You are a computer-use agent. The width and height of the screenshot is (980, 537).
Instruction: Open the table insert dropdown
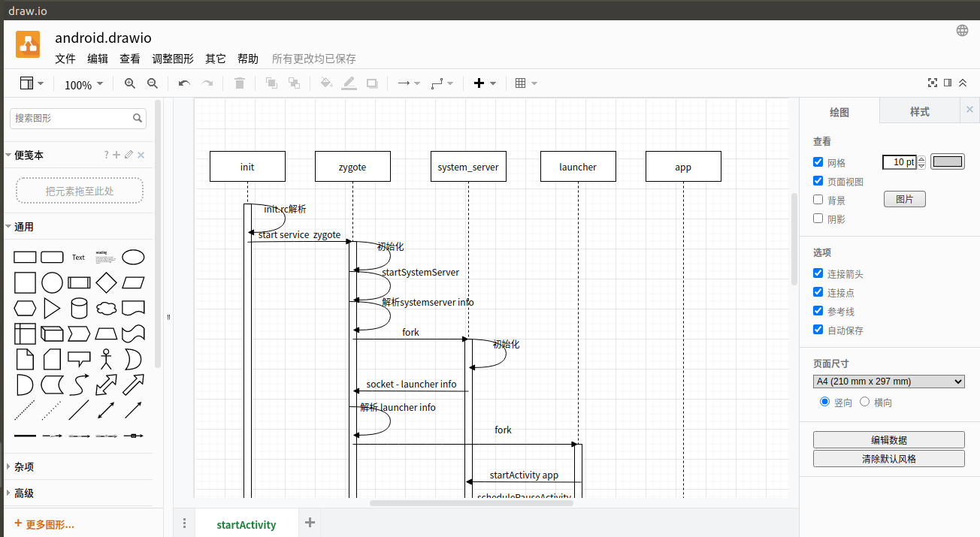point(526,83)
